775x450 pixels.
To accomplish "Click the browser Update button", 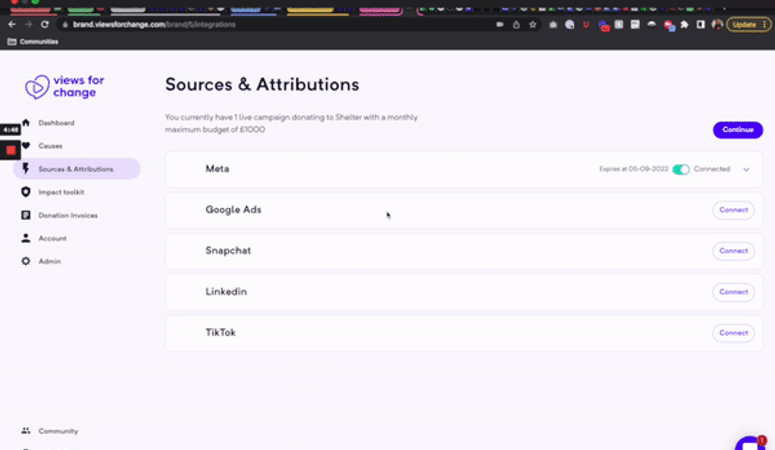I will tap(749, 24).
